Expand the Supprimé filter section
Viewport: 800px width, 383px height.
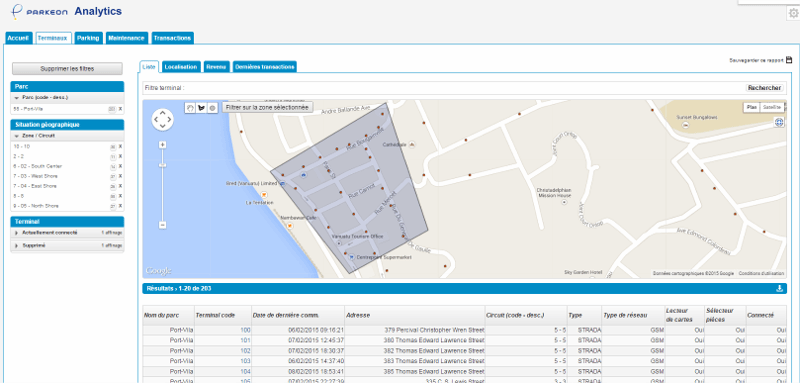click(67, 246)
